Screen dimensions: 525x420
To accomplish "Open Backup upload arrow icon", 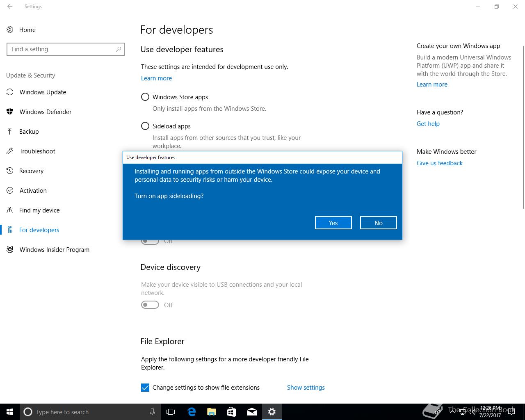I will (x=10, y=131).
